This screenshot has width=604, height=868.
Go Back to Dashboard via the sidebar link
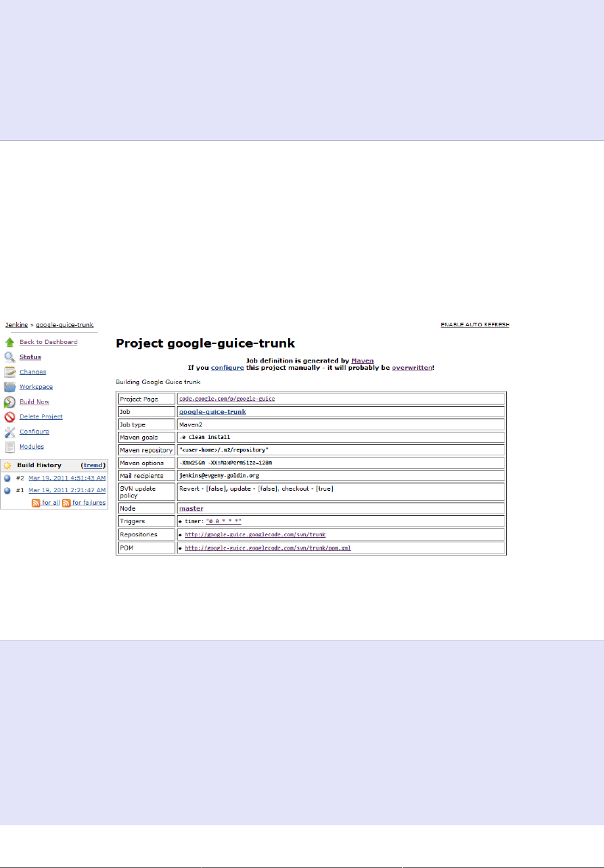[x=48, y=342]
